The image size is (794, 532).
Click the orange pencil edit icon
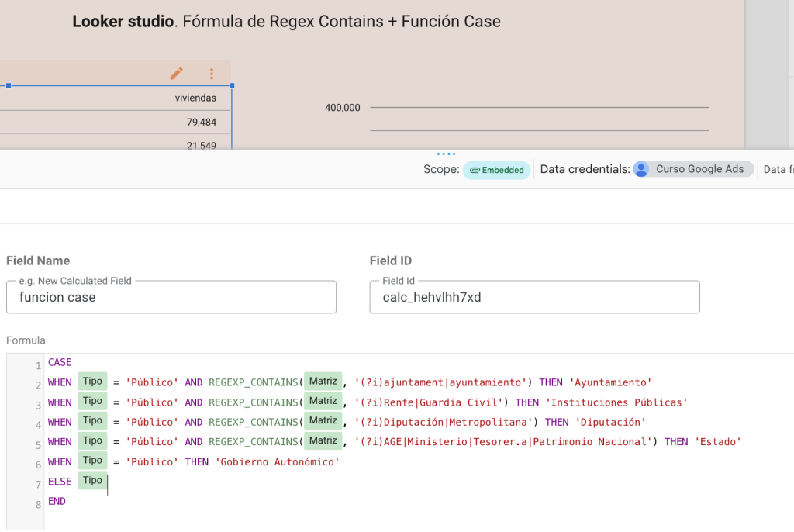[x=176, y=74]
